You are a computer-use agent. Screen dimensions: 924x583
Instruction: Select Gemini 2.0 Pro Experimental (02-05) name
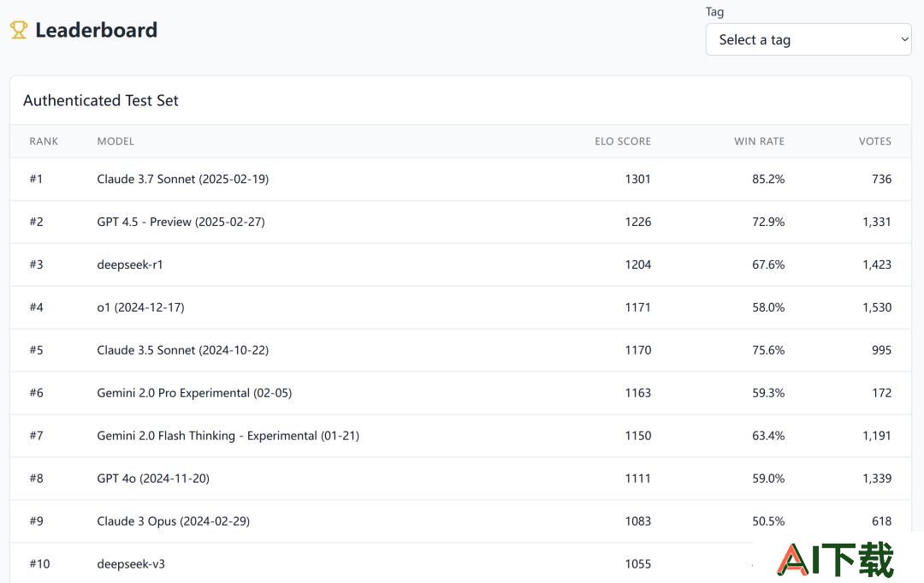click(194, 393)
